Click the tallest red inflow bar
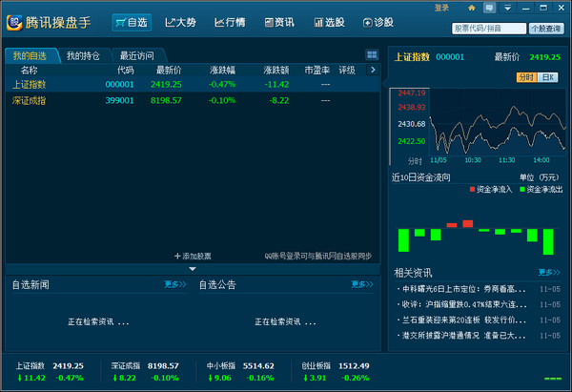572x392 pixels. click(468, 224)
